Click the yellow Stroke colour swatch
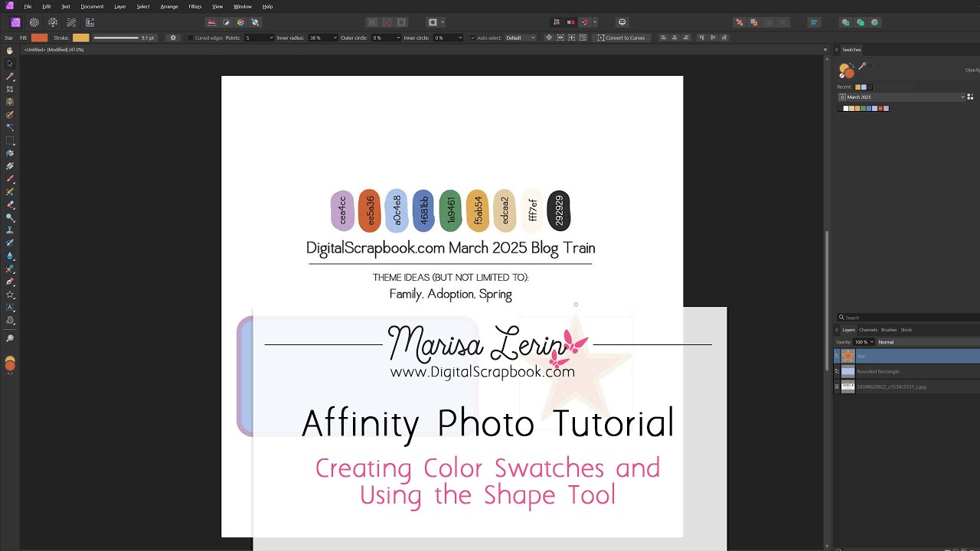The height and width of the screenshot is (551, 980). [x=80, y=37]
